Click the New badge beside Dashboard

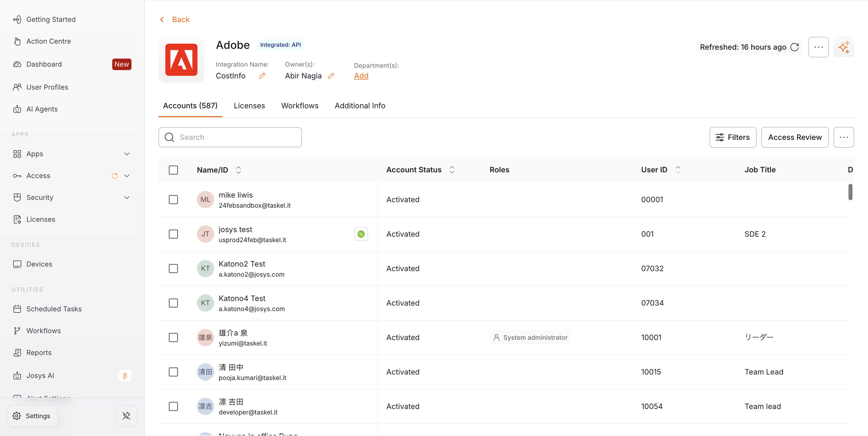coord(122,64)
